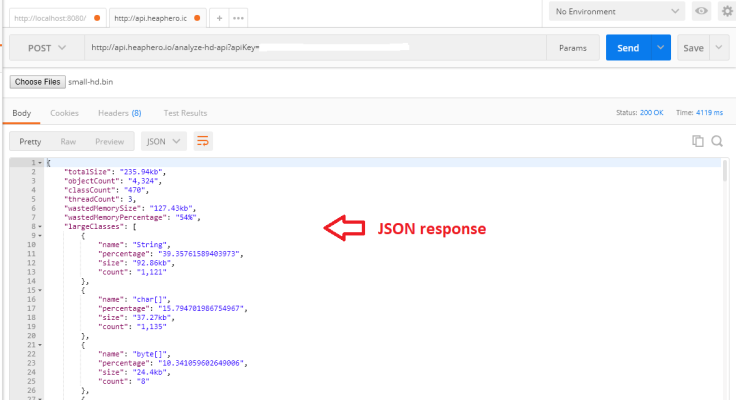Click the "24.4kb" size value

pyautogui.click(x=149, y=372)
